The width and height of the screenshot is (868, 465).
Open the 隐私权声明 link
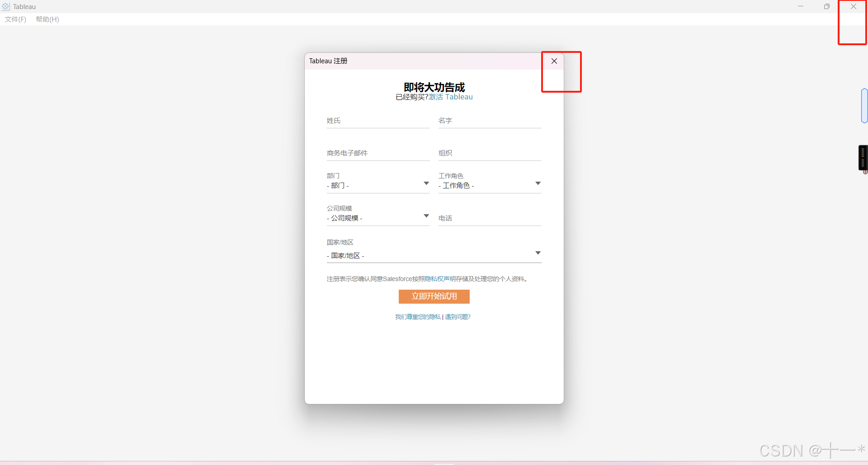440,279
